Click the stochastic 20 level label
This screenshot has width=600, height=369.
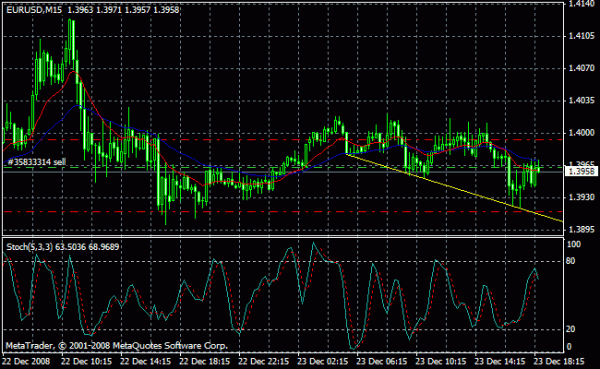pos(571,329)
